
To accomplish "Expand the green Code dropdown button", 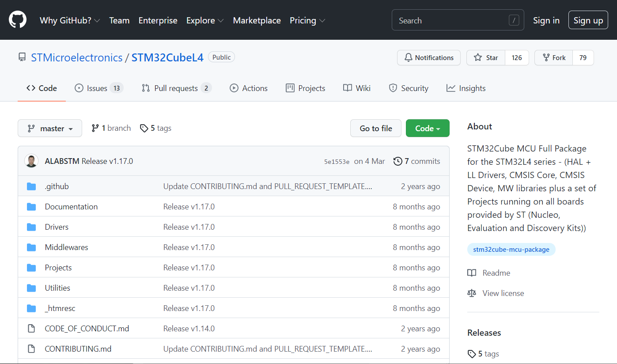I will (428, 128).
